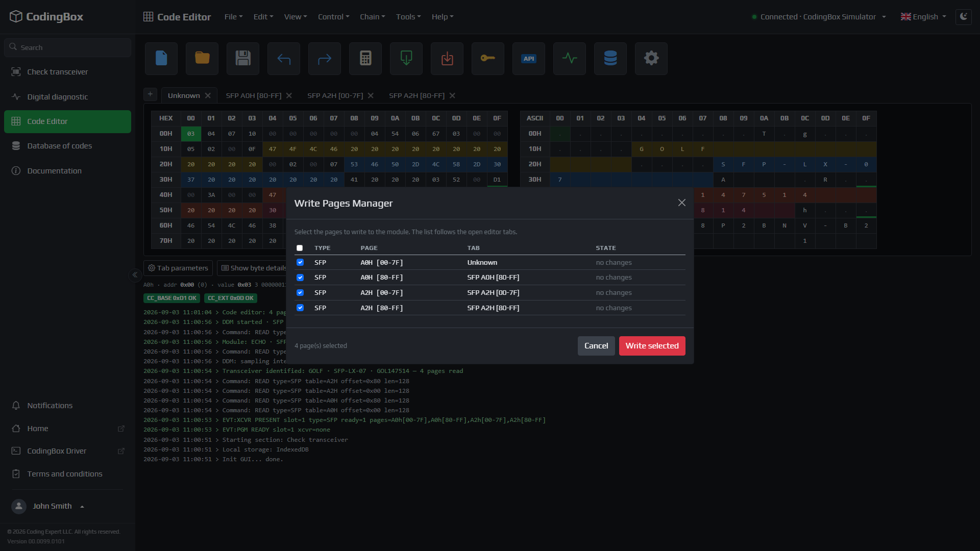The width and height of the screenshot is (980, 551).
Task: Open the File menu dropdown
Action: pyautogui.click(x=233, y=17)
